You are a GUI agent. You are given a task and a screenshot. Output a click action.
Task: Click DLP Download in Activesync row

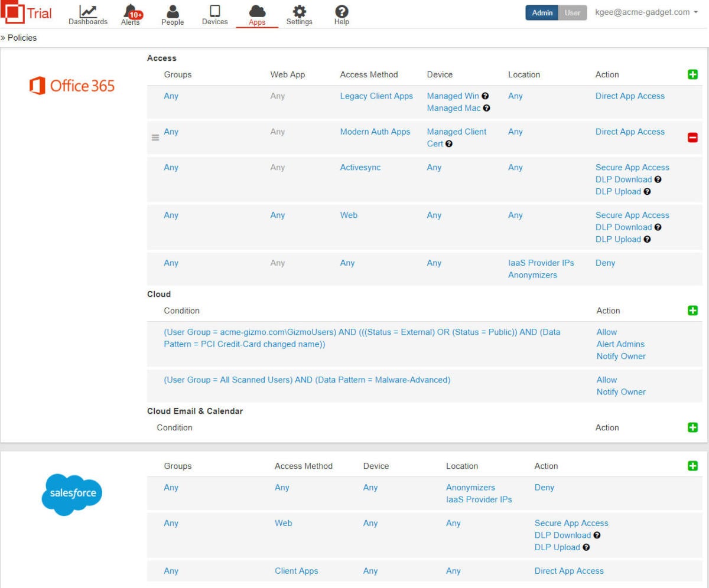point(623,179)
